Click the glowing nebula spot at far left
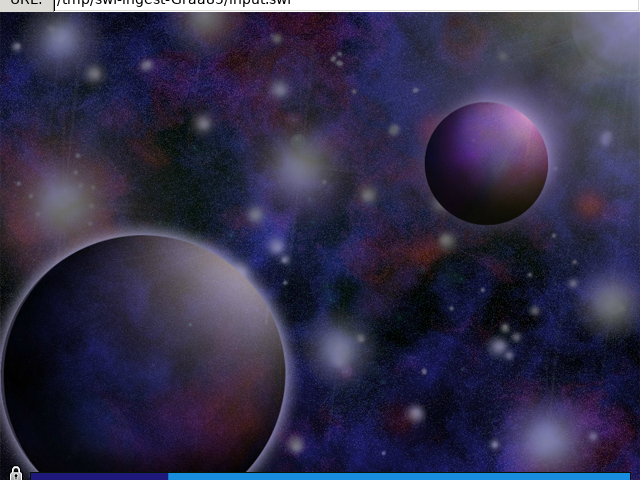Image resolution: width=640 pixels, height=480 pixels. point(63,200)
